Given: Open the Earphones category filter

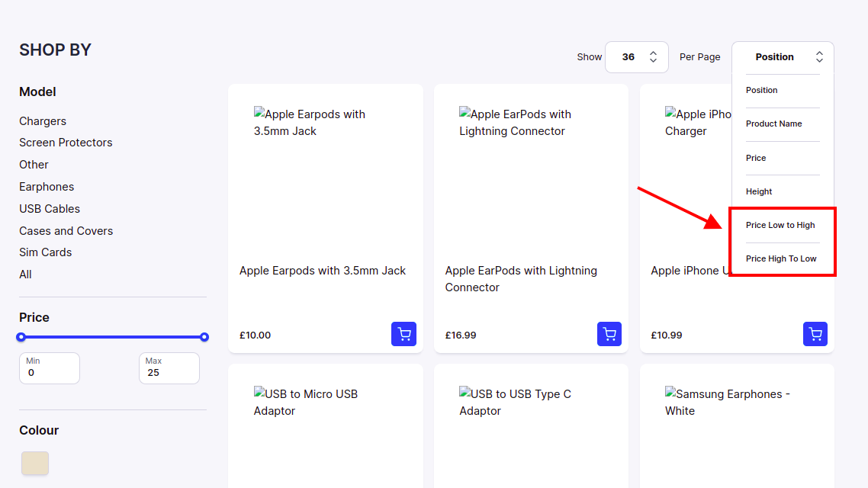Looking at the screenshot, I should [x=47, y=187].
